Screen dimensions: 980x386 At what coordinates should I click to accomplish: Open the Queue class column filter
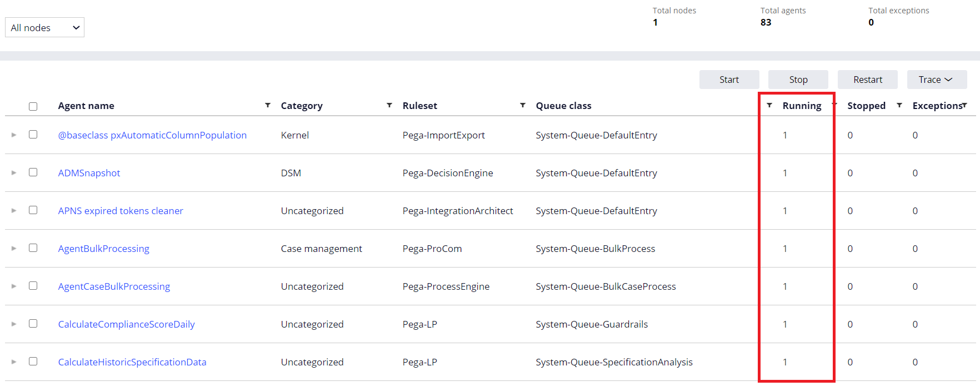point(769,105)
